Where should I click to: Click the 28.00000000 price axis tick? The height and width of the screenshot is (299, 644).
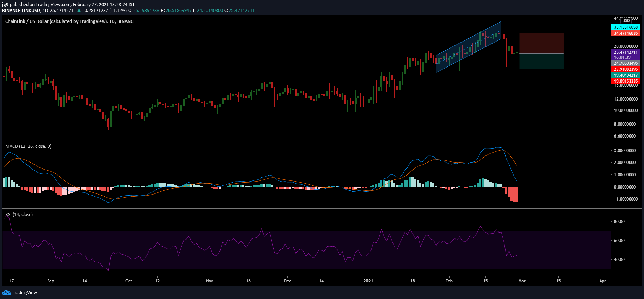(626, 46)
